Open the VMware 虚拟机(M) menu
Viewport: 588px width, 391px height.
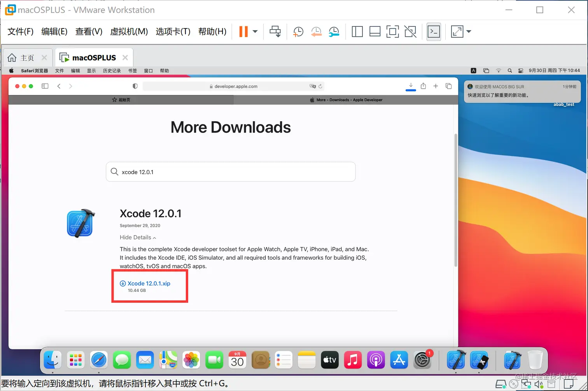[129, 31]
